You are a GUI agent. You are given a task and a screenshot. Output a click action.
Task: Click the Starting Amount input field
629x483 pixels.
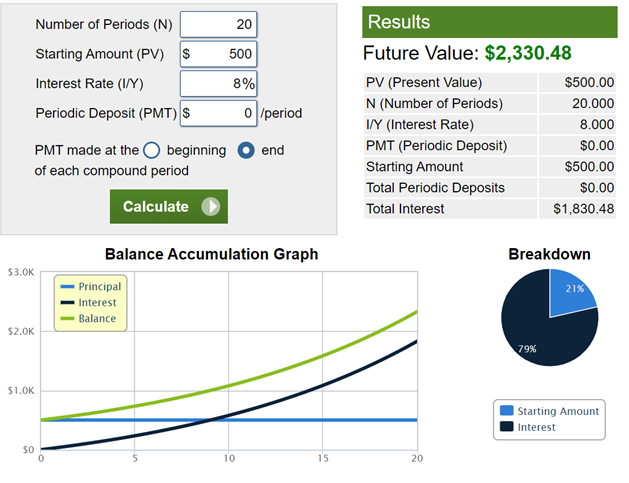click(219, 54)
